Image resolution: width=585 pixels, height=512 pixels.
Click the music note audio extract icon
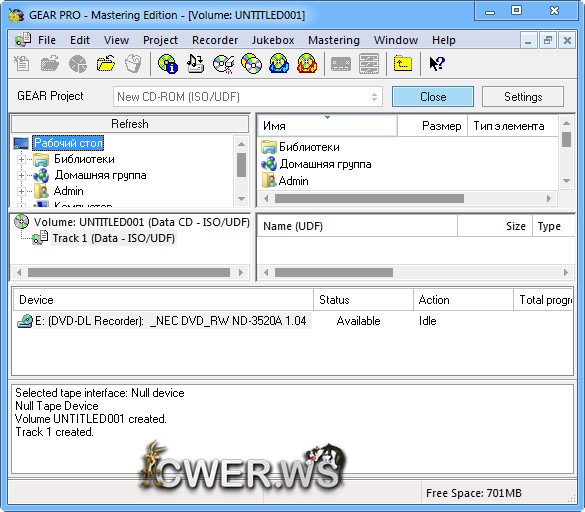point(195,64)
